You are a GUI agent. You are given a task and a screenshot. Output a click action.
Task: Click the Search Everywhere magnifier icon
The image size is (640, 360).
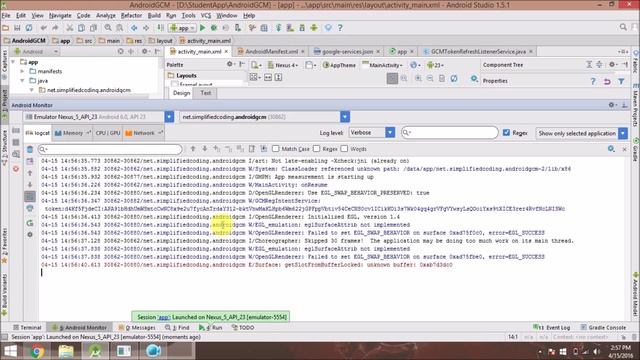tap(623, 27)
